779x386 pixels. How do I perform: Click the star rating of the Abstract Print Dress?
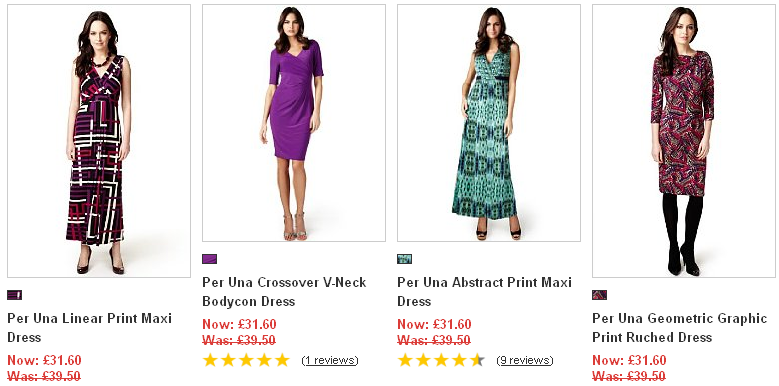(x=441, y=360)
